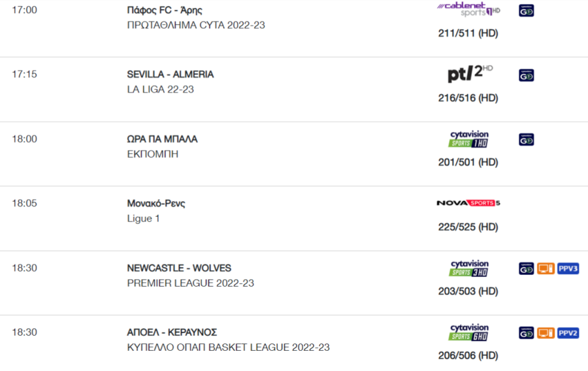Click the Cytavision Sports 6 HD logo
Viewport: 588px width, 371px height.
tap(468, 332)
